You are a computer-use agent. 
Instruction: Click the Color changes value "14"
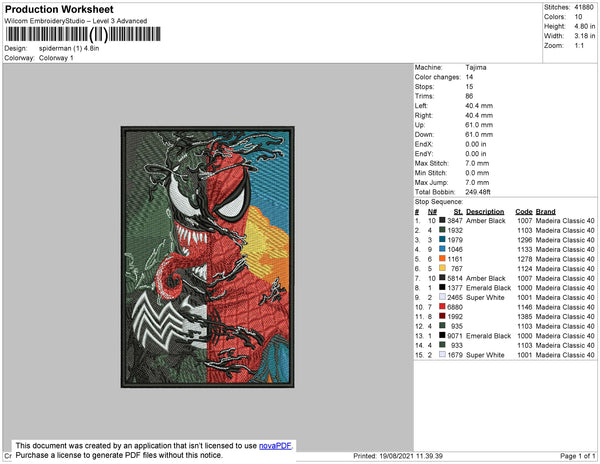[x=469, y=77]
